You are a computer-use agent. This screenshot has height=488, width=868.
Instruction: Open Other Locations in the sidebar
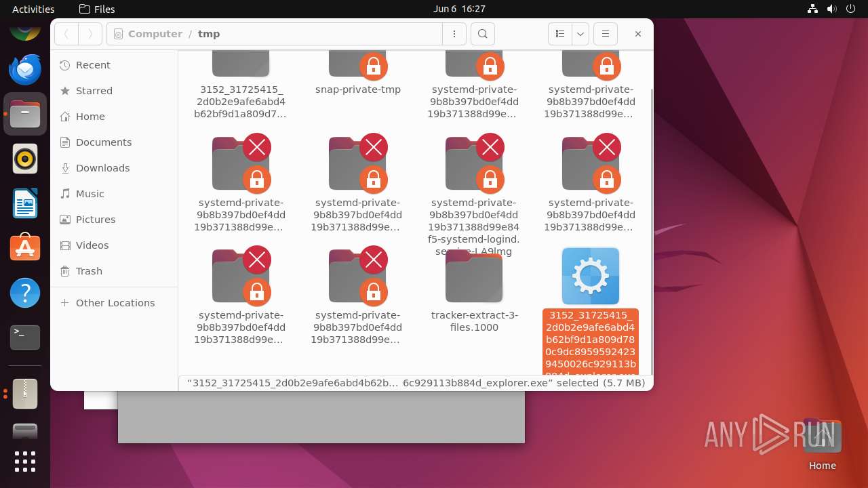click(x=114, y=303)
